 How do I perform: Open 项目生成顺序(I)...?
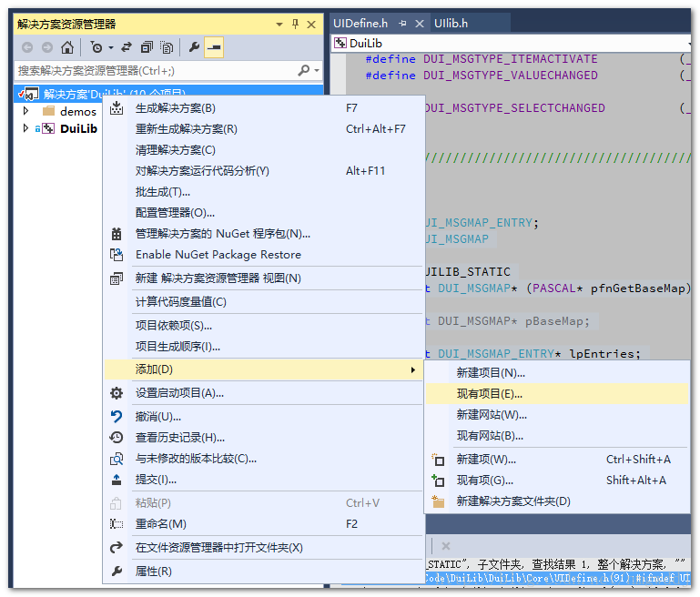pos(263,347)
